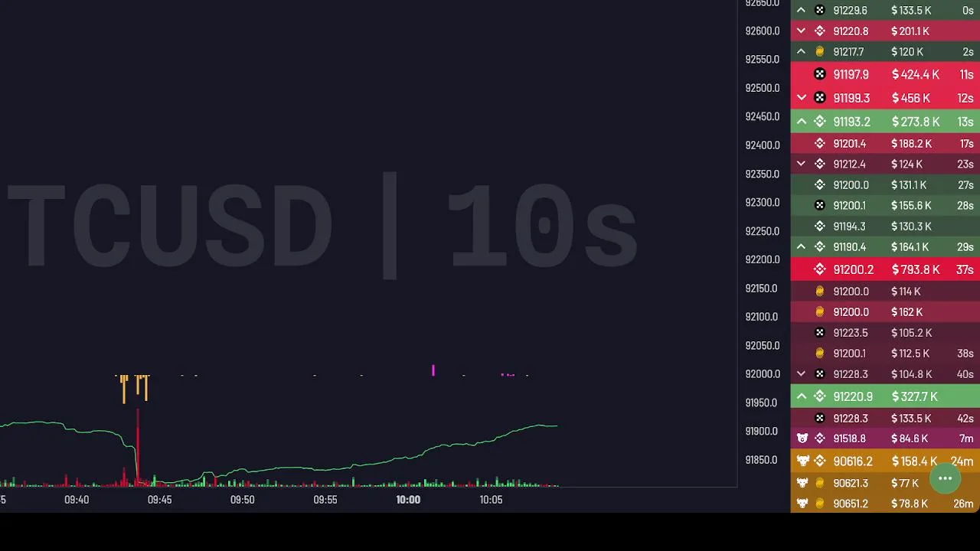
Task: Click the Bybit icon on the 90651.2 row
Action: [x=820, y=504]
